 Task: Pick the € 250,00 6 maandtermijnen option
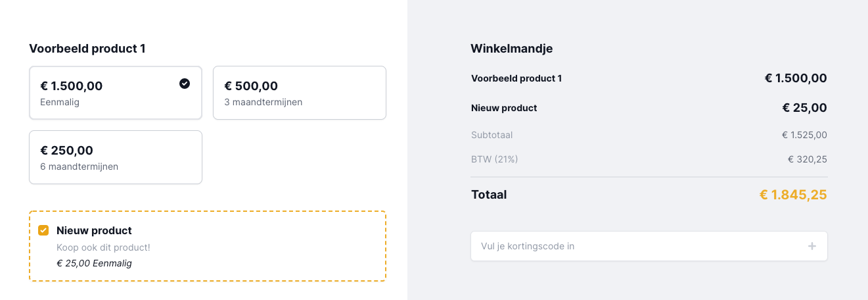[x=116, y=157]
